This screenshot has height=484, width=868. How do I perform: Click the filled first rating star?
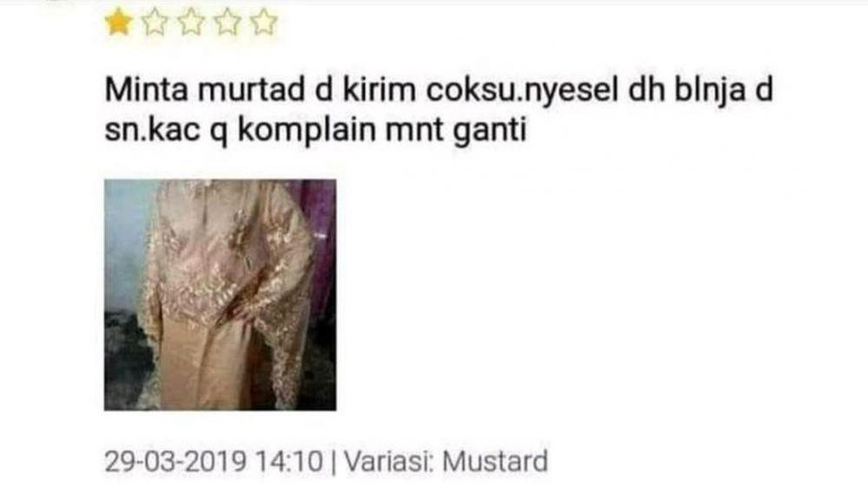(118, 23)
